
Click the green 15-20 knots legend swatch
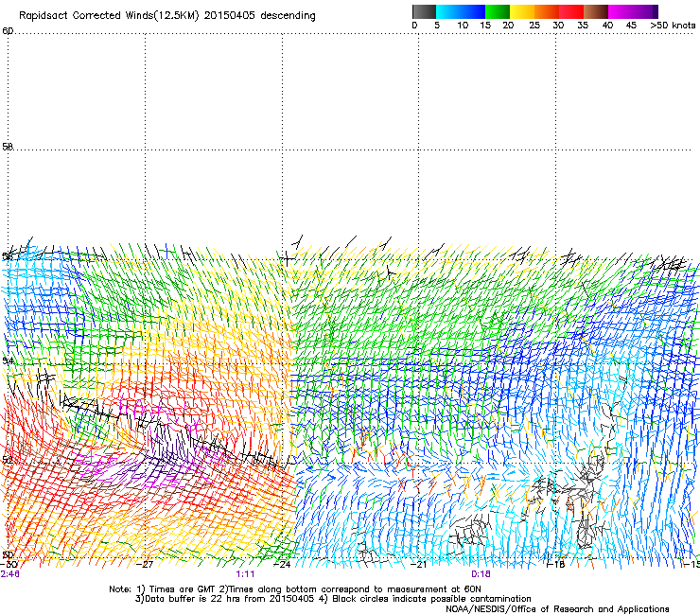498,11
